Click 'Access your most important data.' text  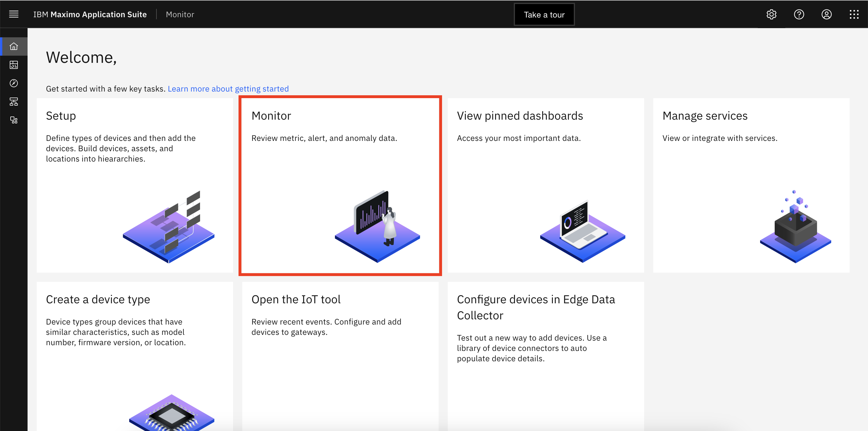pos(519,138)
